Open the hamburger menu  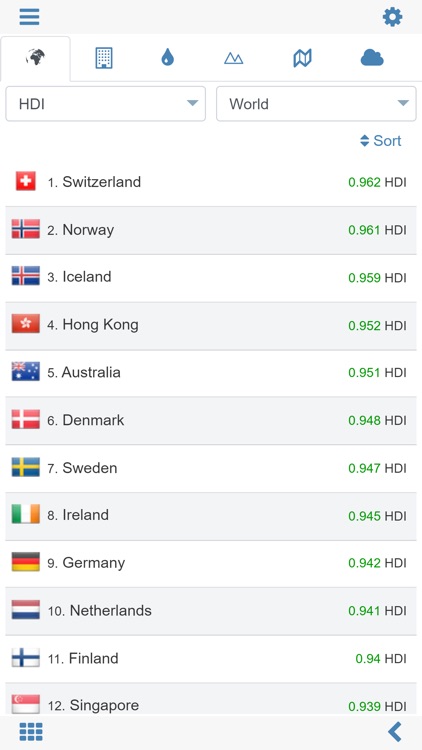[29, 17]
